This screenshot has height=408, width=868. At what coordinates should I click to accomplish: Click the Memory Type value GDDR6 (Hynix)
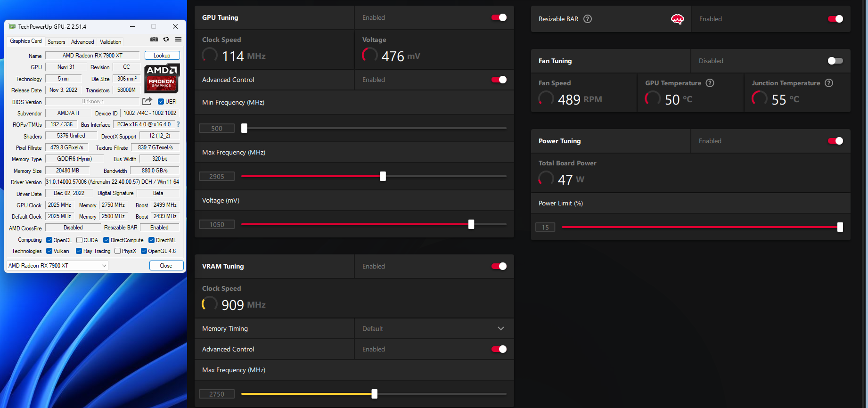74,159
